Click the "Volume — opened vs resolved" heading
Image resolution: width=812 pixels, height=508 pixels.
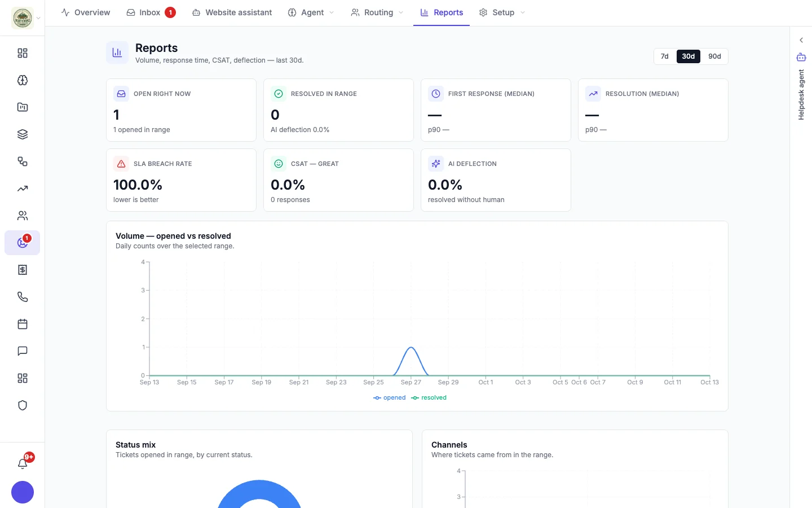(173, 236)
